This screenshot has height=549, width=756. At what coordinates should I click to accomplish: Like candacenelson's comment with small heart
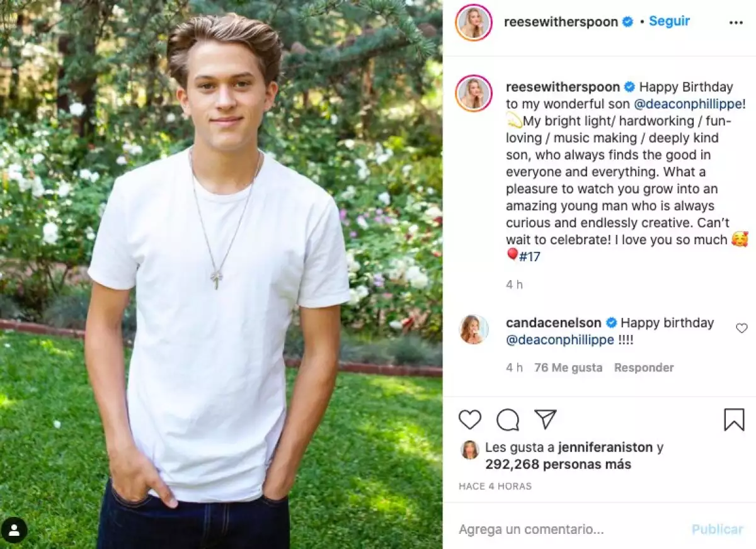pyautogui.click(x=742, y=328)
